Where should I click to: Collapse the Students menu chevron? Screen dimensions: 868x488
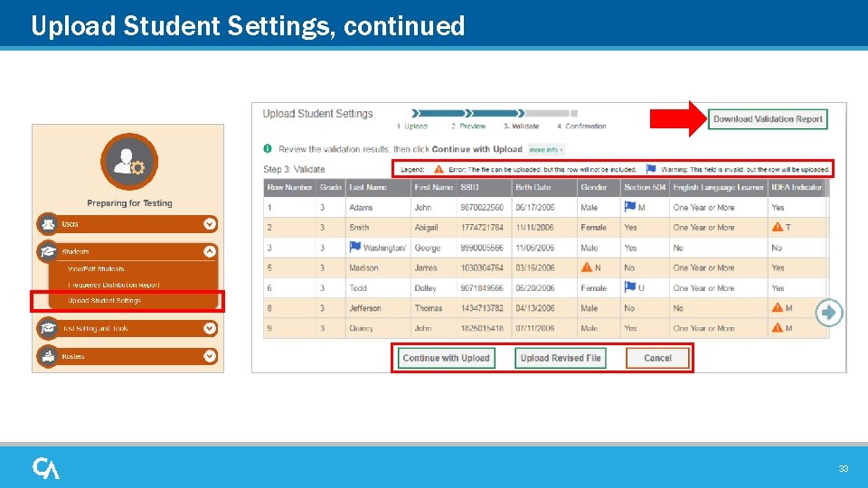[209, 251]
